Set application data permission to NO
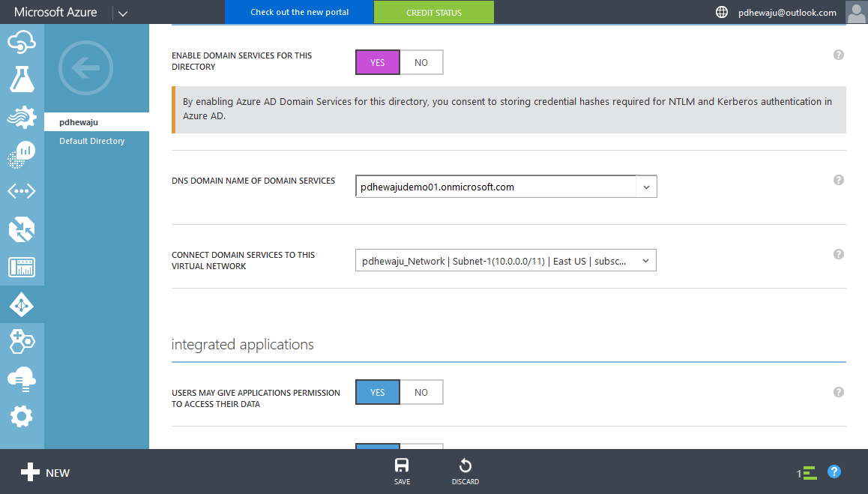868x494 pixels. 421,392
